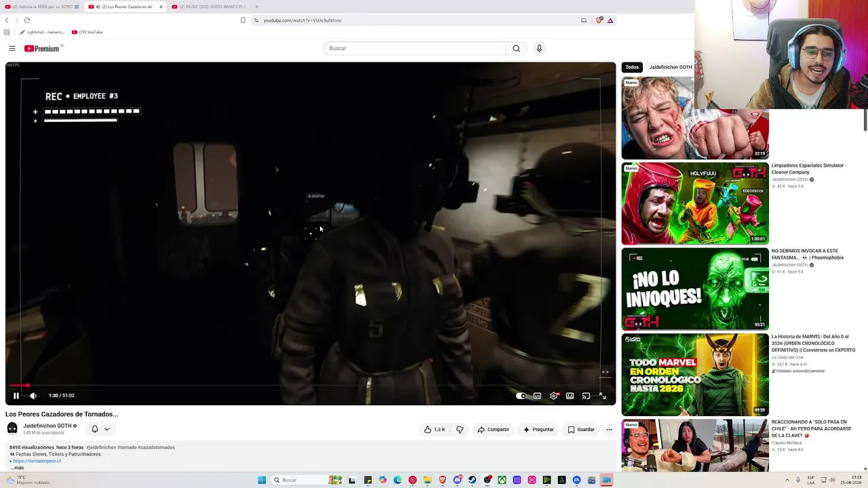Switch to theater mode
The width and height of the screenshot is (868, 488).
coord(570,396)
